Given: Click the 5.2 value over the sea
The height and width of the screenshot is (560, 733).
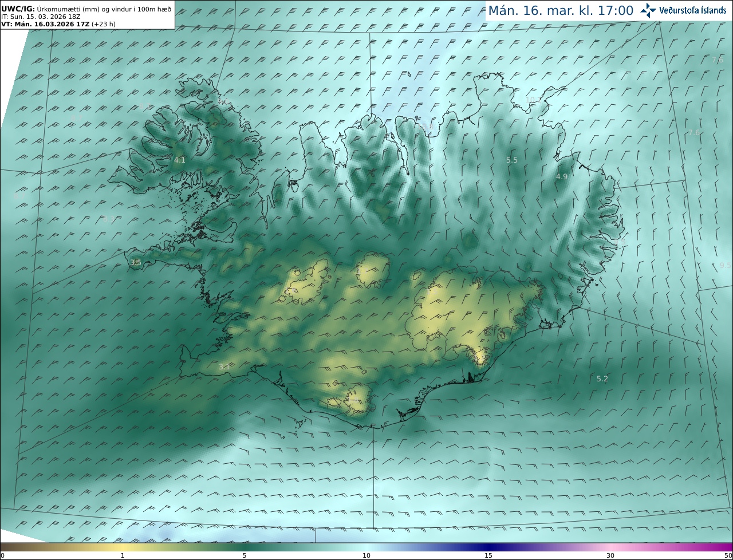Looking at the screenshot, I should 602,379.
